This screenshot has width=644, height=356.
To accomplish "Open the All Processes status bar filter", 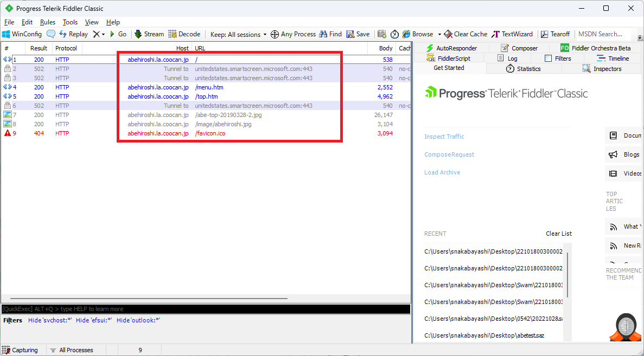I will [72, 350].
